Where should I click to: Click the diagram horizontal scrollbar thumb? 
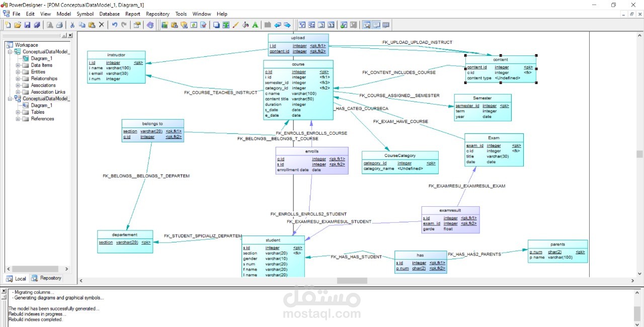point(352,281)
